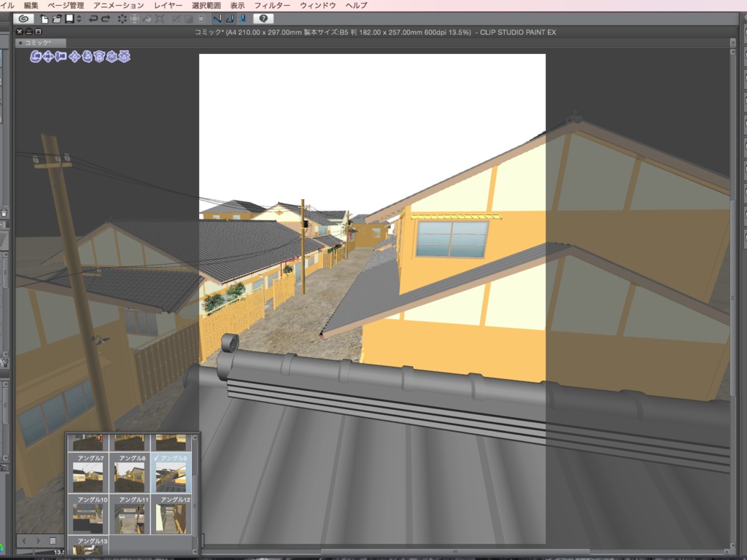Select the move object manipulator icon

tap(74, 57)
